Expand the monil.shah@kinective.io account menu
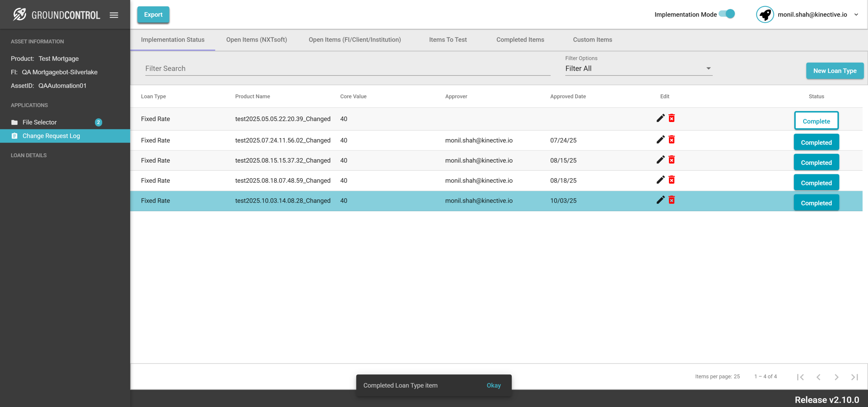The width and height of the screenshot is (868, 407). [x=856, y=15]
